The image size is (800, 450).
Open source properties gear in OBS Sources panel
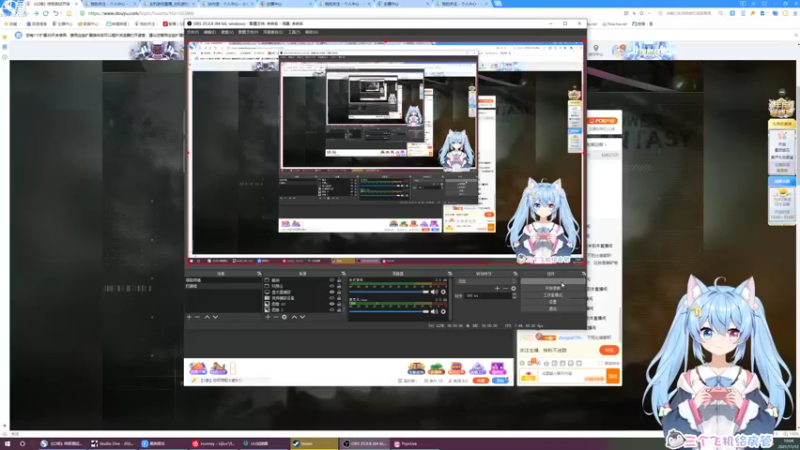[284, 317]
